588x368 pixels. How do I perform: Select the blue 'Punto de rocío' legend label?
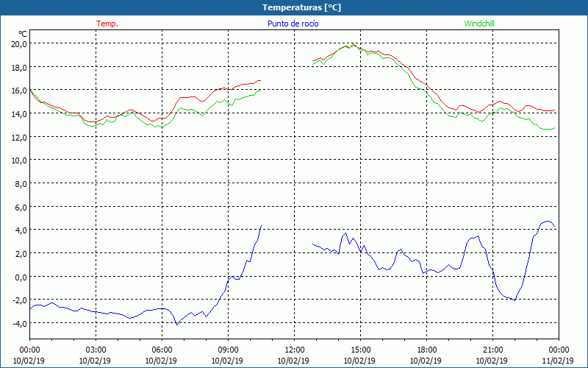pos(293,24)
